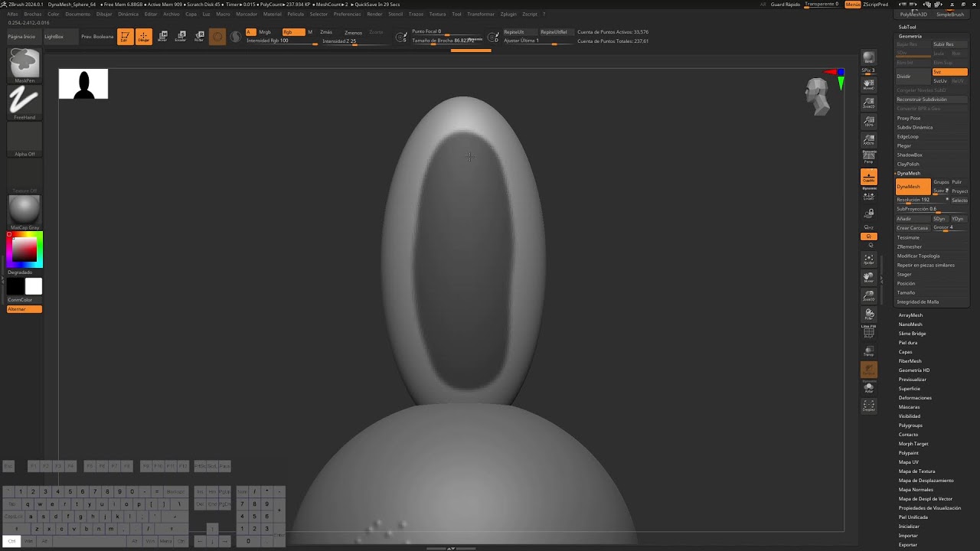This screenshot has width=980, height=551.
Task: Click the Dividir button
Action: click(x=913, y=77)
